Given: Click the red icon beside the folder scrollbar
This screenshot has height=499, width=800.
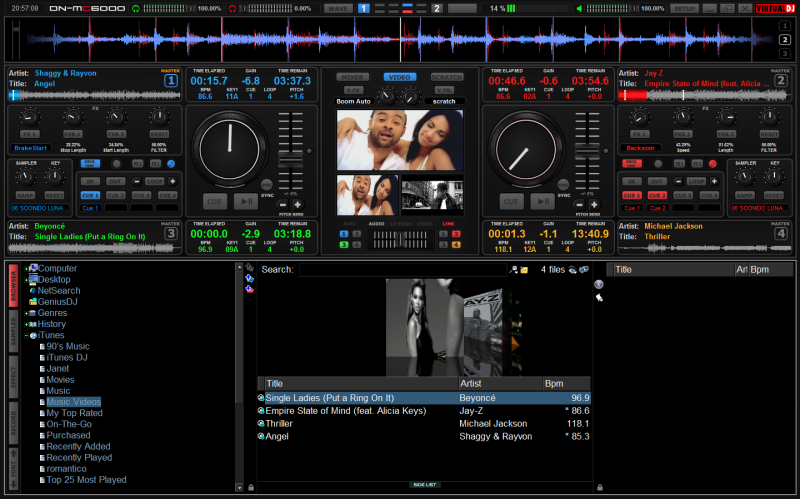Looking at the screenshot, I should point(249,289).
